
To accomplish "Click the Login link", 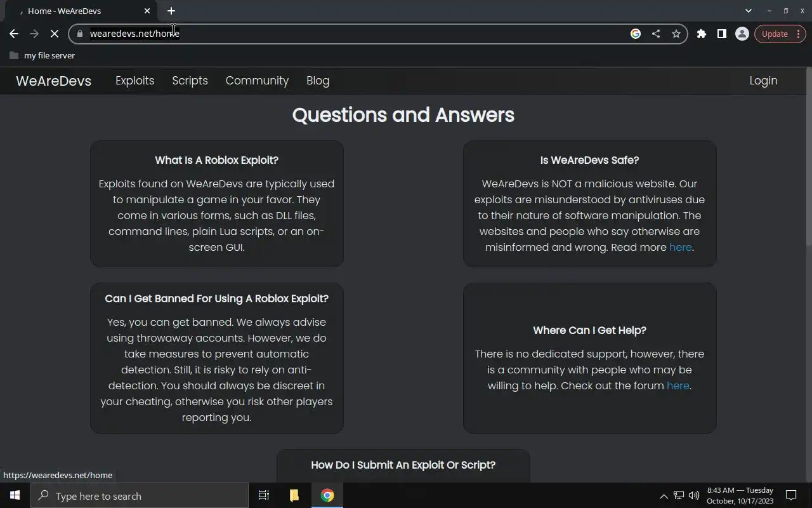I will pos(763,81).
